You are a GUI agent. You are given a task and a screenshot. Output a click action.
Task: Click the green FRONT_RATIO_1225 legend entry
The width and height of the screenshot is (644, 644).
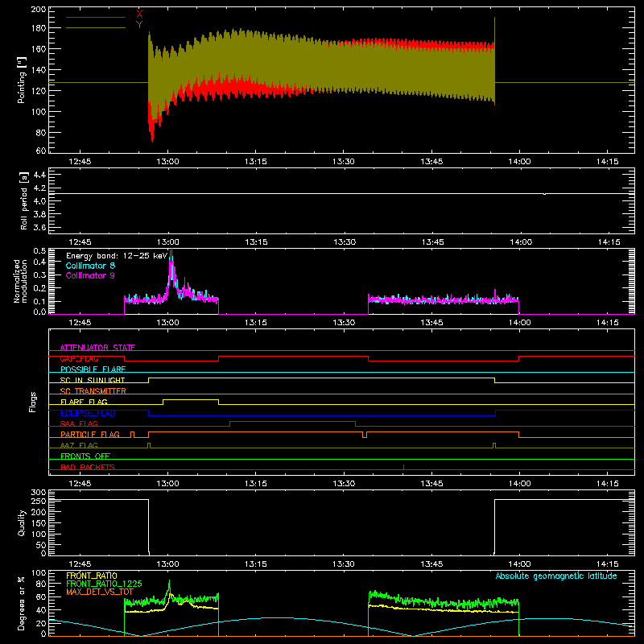pos(104,584)
